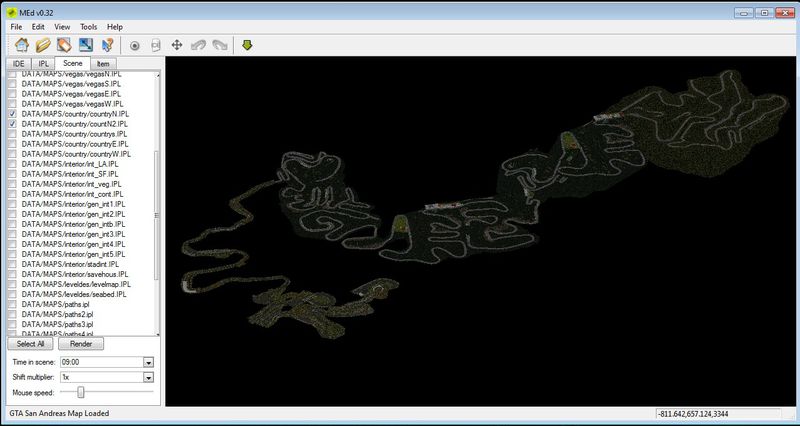The height and width of the screenshot is (426, 800).
Task: Uncheck countryN.IPL checkbox
Action: pos(13,114)
